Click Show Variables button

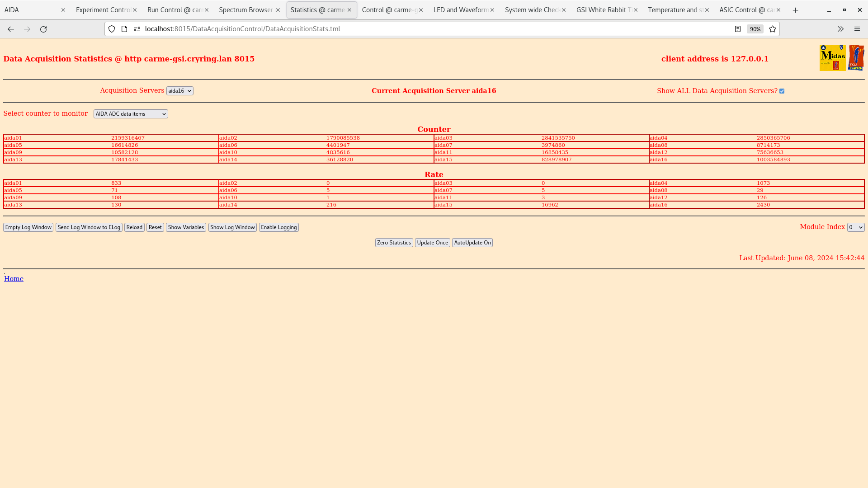click(185, 227)
